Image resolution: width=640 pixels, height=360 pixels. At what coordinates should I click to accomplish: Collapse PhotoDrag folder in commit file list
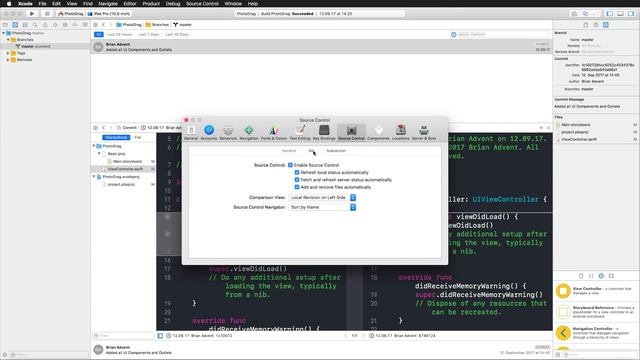[x=94, y=146]
